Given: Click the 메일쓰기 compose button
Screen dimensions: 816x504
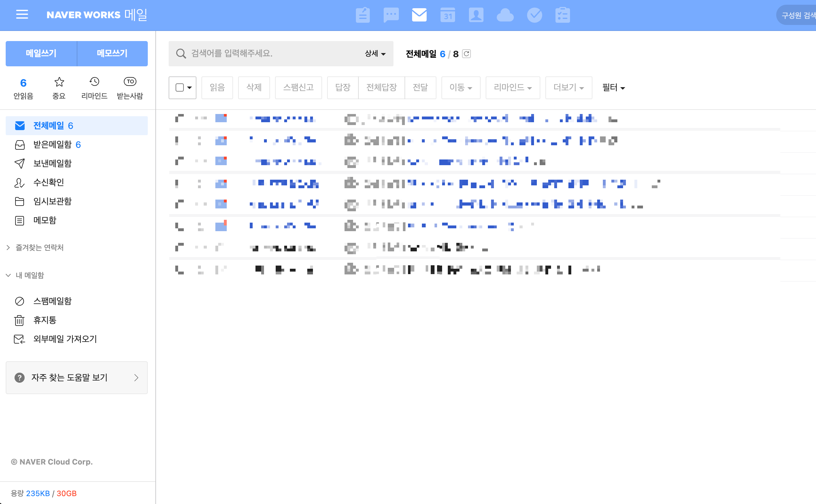Looking at the screenshot, I should (41, 53).
